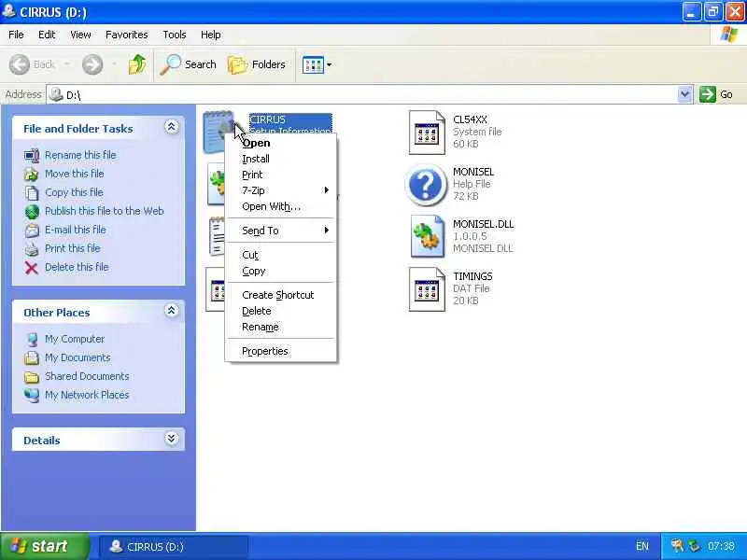Click the Move this file link

75,174
